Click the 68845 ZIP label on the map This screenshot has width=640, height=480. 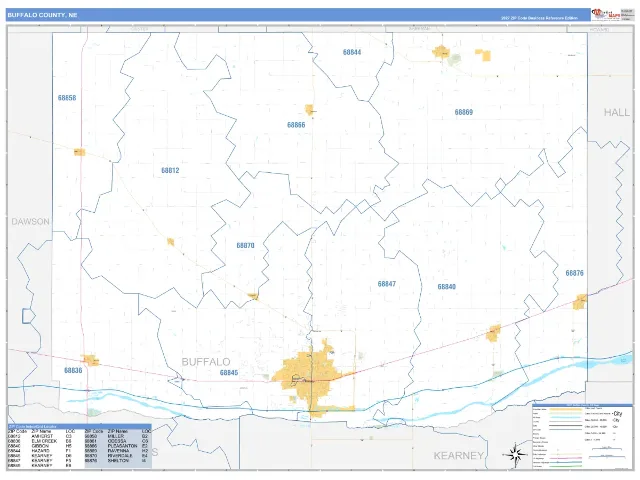[229, 373]
